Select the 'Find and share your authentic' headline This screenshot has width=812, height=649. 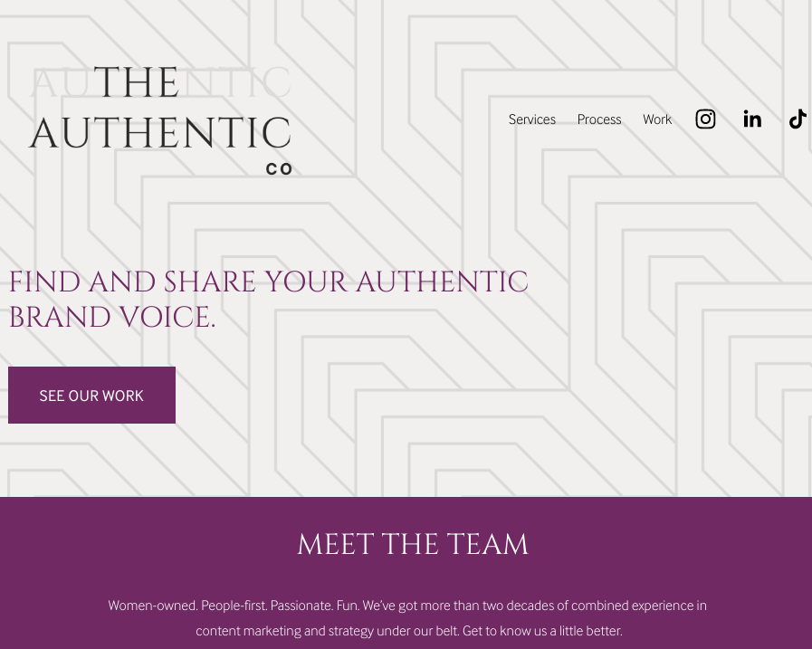[x=268, y=282]
